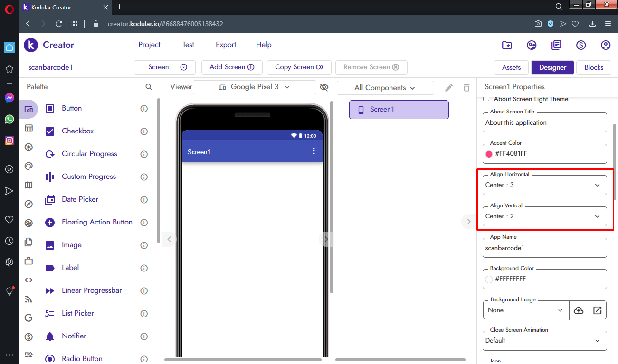Select the Layout palette category icon

click(x=29, y=128)
